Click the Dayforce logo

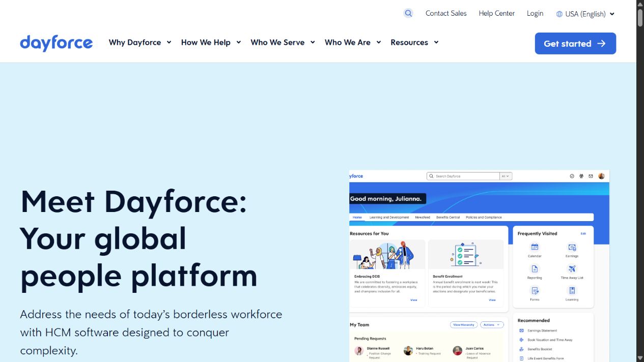(56, 43)
